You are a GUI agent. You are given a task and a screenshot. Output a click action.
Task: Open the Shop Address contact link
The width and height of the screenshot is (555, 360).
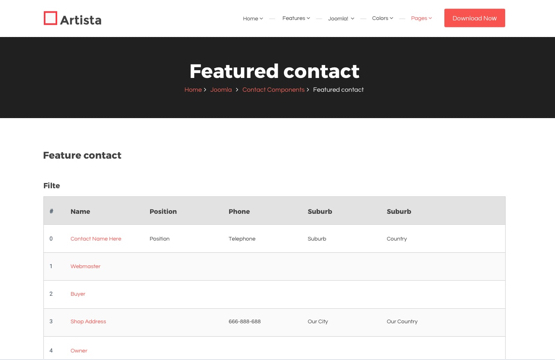tap(88, 321)
